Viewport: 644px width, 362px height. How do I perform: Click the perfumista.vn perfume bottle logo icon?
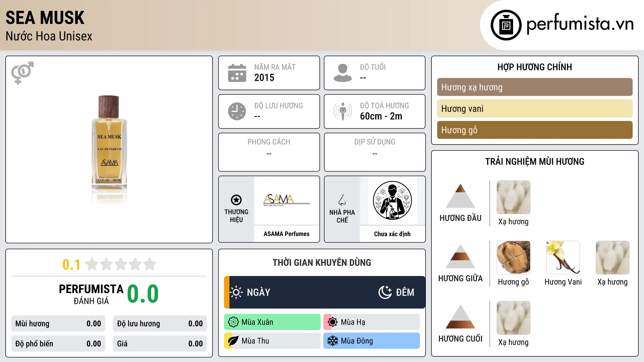[x=506, y=25]
